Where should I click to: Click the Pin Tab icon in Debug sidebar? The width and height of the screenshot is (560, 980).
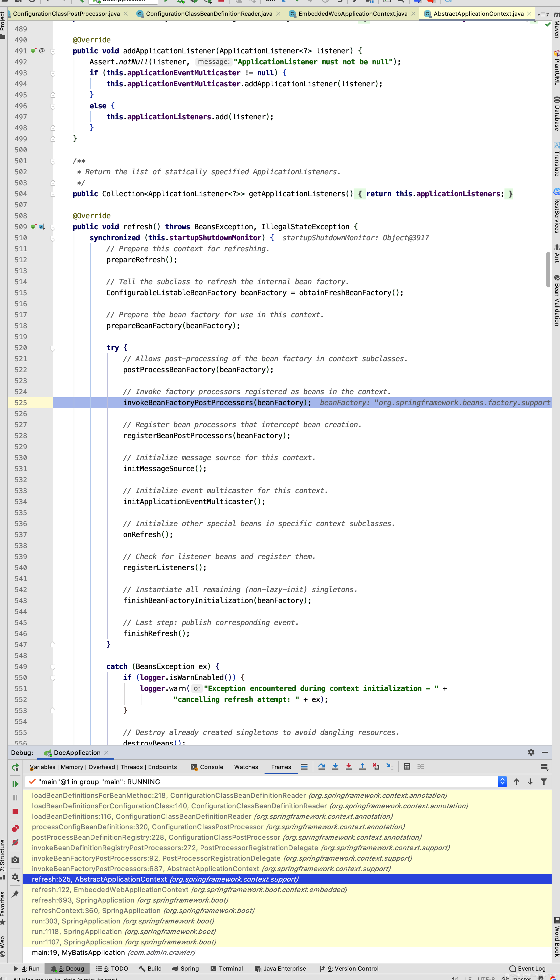tap(15, 894)
